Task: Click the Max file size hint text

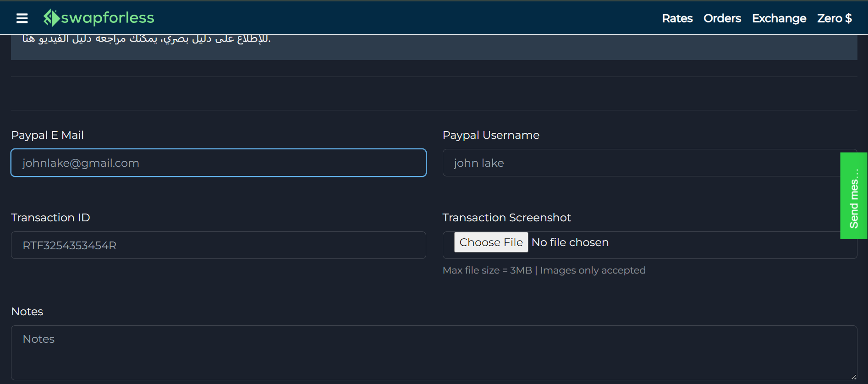Action: point(544,270)
